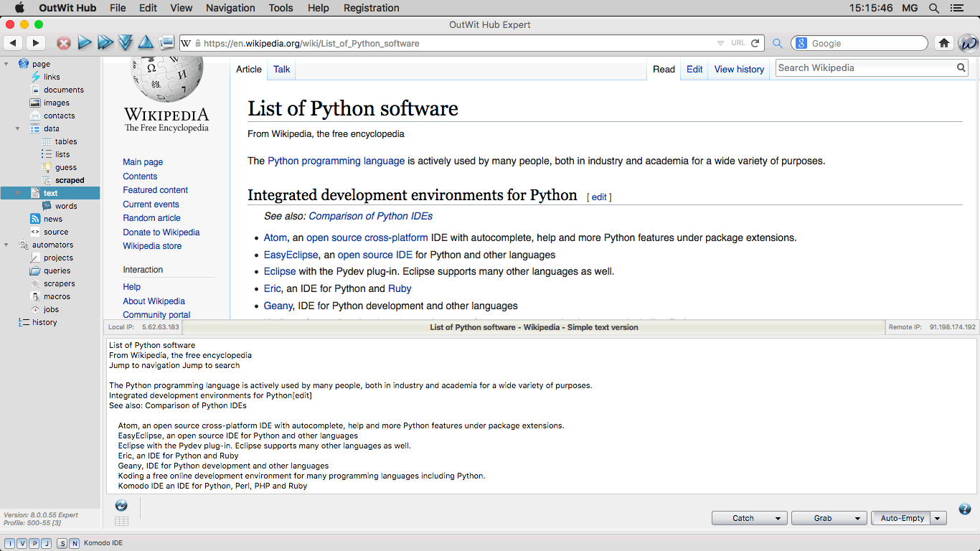The width and height of the screenshot is (980, 551).
Task: Click the reload arrow in URL bar
Action: [755, 43]
